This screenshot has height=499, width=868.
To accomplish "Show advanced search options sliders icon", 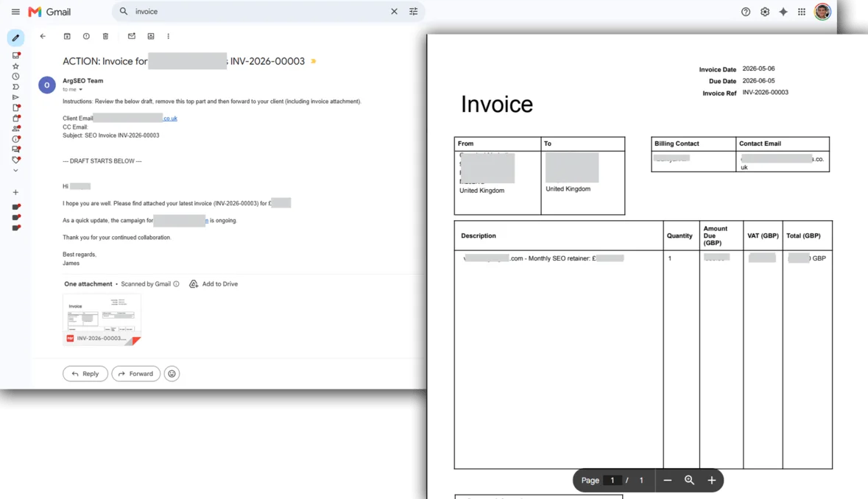I will tap(414, 11).
